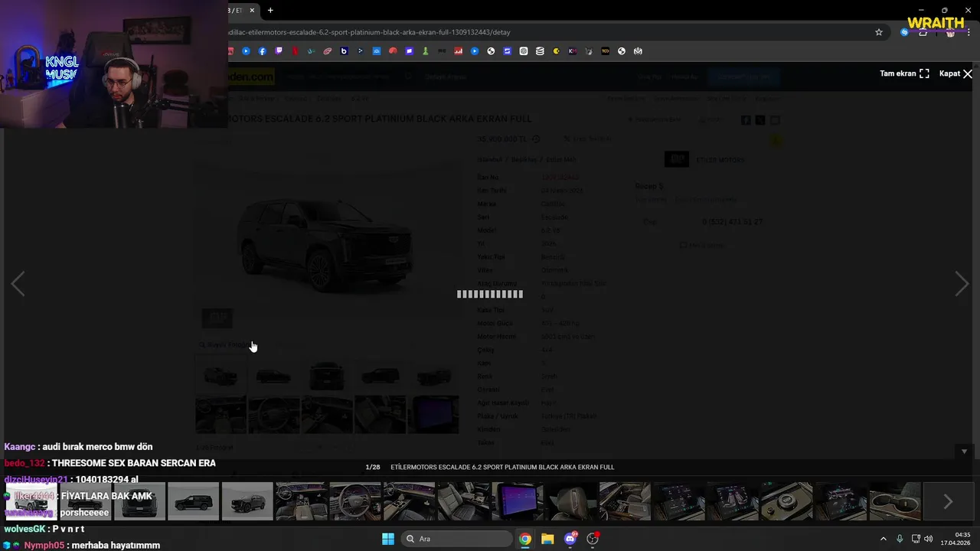Select the side-view SUV thumbnail
This screenshot has height=551, width=980.
(x=193, y=501)
